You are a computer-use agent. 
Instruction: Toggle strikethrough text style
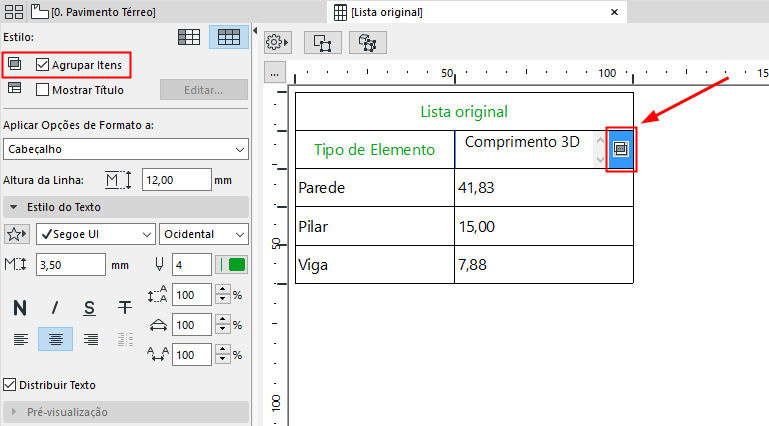[x=124, y=307]
